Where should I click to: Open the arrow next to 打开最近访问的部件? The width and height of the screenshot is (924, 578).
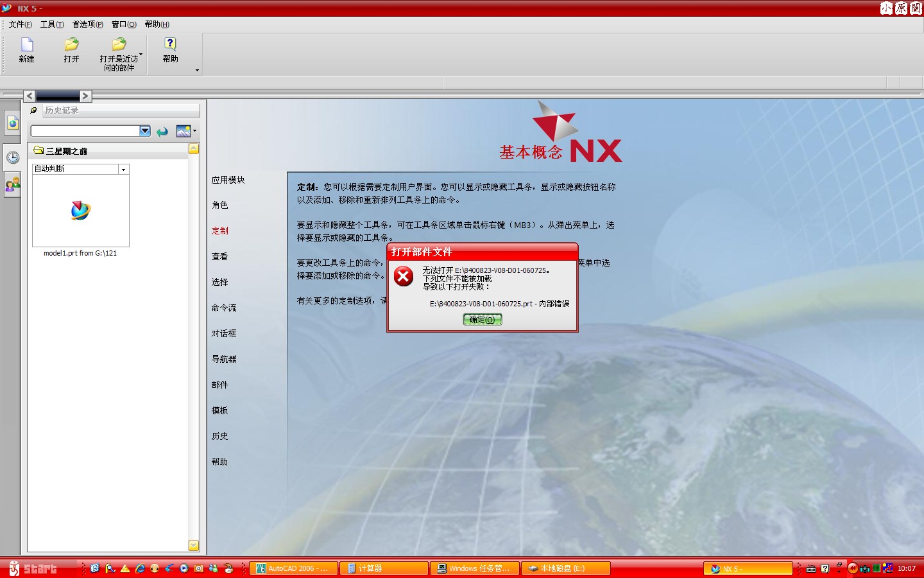click(x=141, y=54)
